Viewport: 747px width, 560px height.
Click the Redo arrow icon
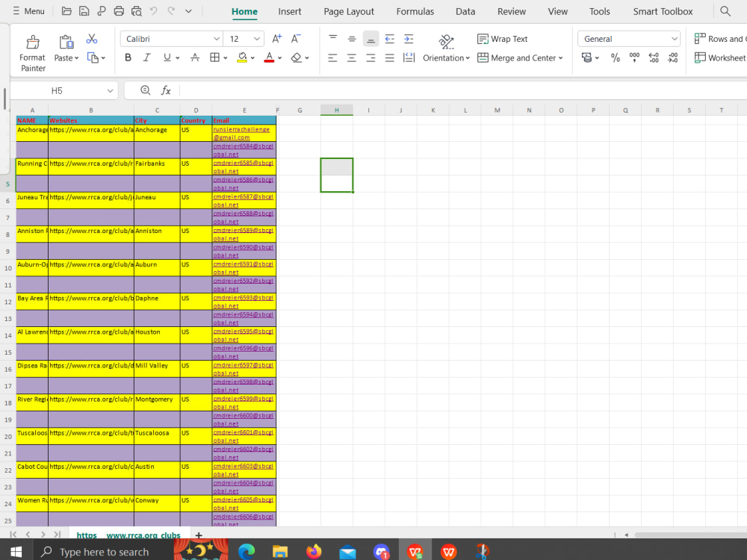tap(171, 10)
